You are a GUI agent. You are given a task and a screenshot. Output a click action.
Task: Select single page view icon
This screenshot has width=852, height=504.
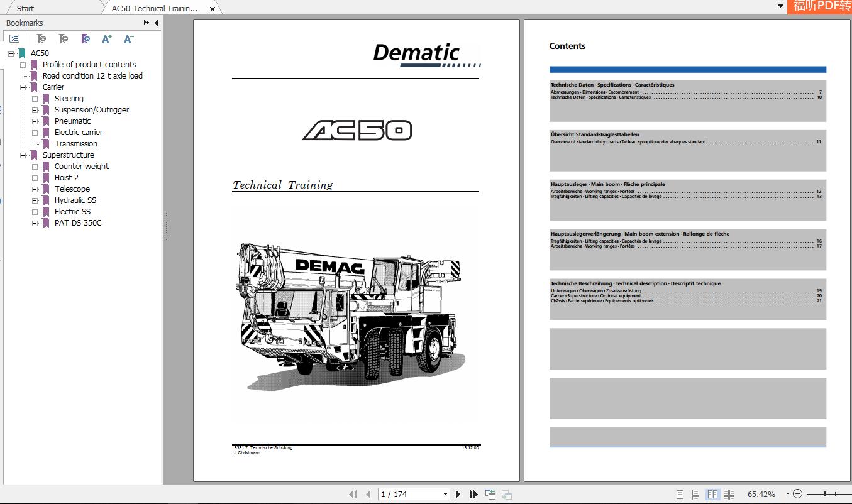[680, 494]
